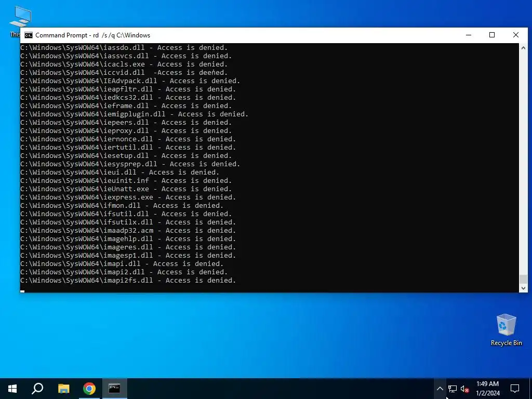The width and height of the screenshot is (532, 399).
Task: Click the iertutil.dll line
Action: pos(128,147)
